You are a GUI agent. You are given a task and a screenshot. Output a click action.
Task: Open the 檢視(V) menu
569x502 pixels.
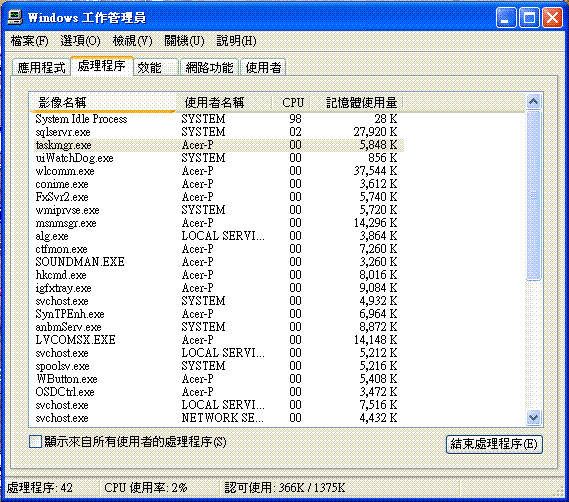point(132,41)
